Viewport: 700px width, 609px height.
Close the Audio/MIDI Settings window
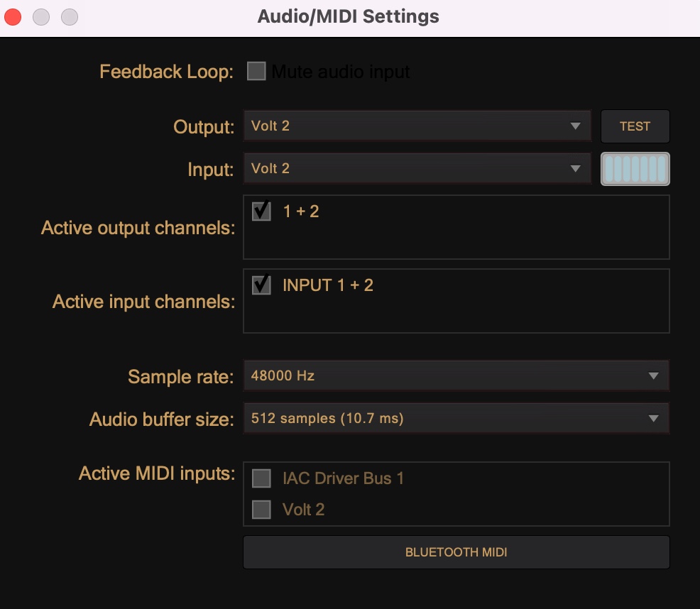[x=13, y=17]
